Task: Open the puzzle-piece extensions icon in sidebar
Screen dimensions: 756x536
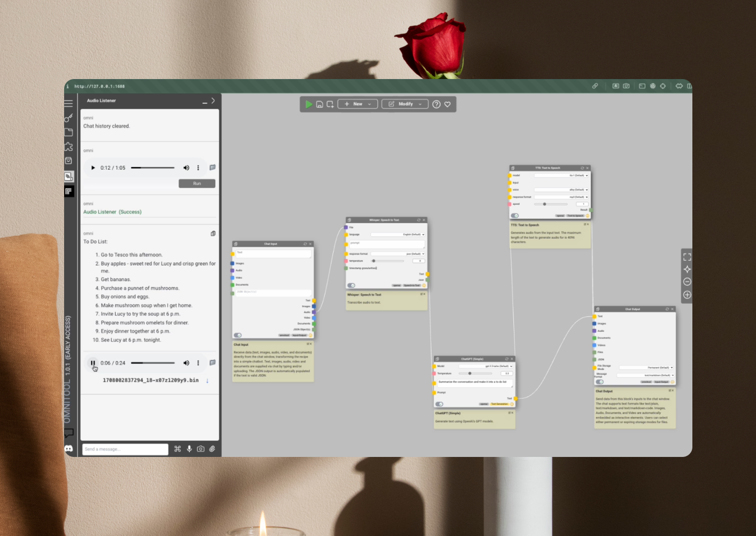Action: click(69, 147)
